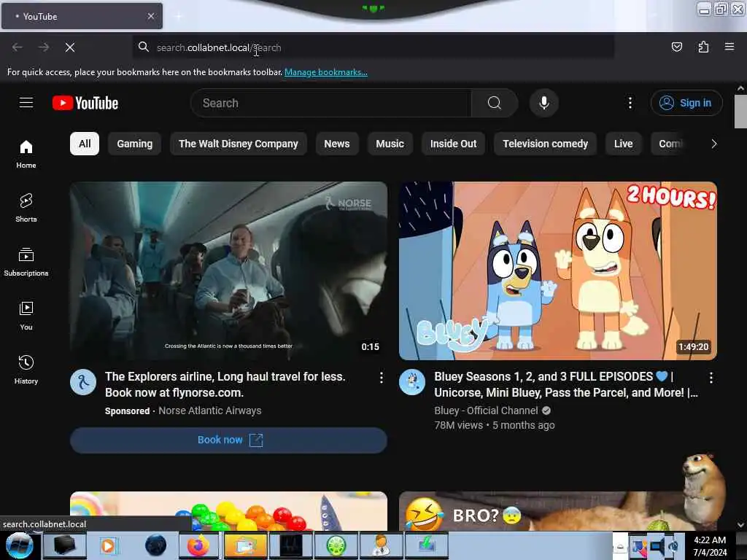
Task: Select the News filter chip
Action: pyautogui.click(x=337, y=144)
